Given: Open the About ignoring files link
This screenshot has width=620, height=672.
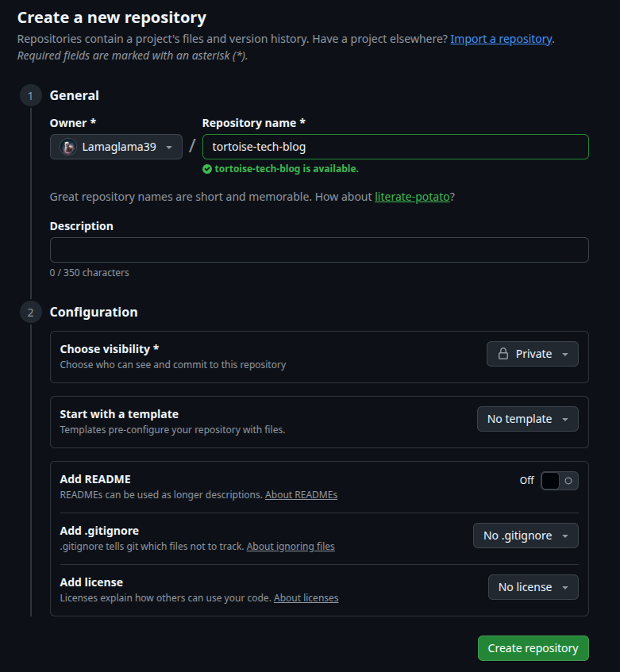Looking at the screenshot, I should pos(291,546).
